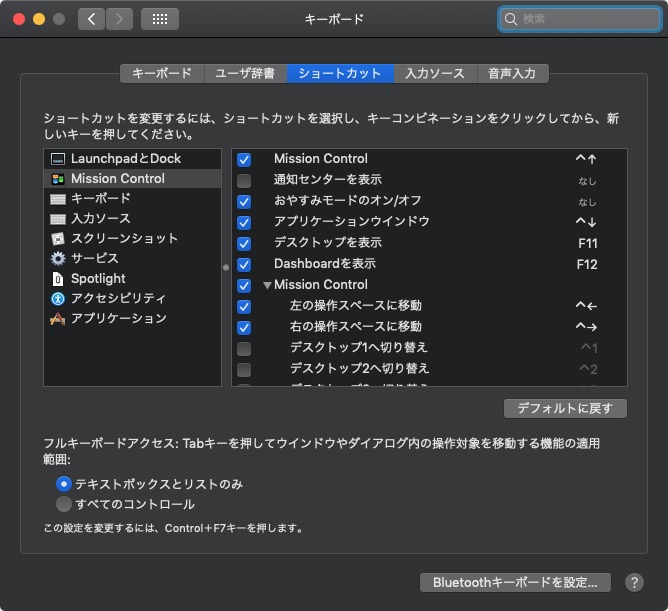
Task: Open help with the question mark button
Action: (634, 582)
